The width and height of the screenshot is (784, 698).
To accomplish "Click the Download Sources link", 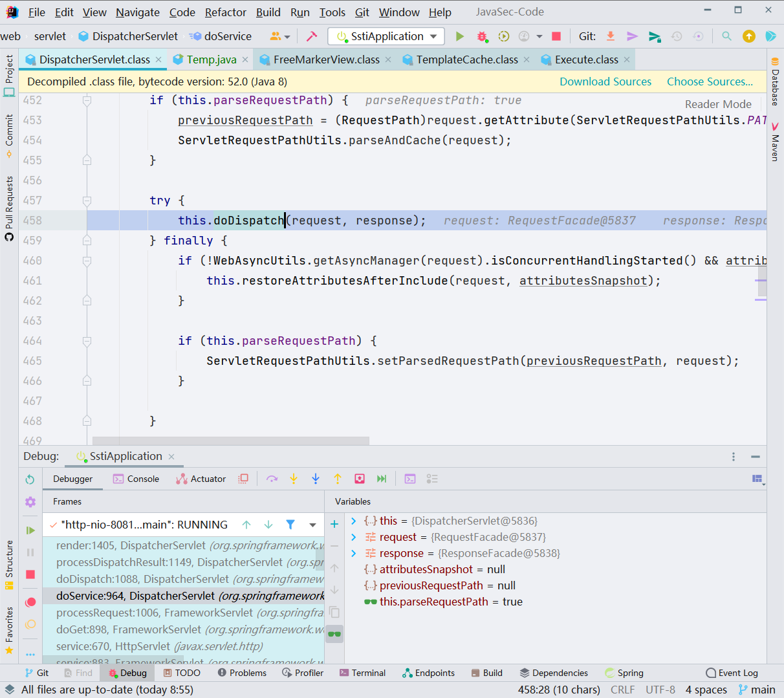I will click(x=605, y=82).
